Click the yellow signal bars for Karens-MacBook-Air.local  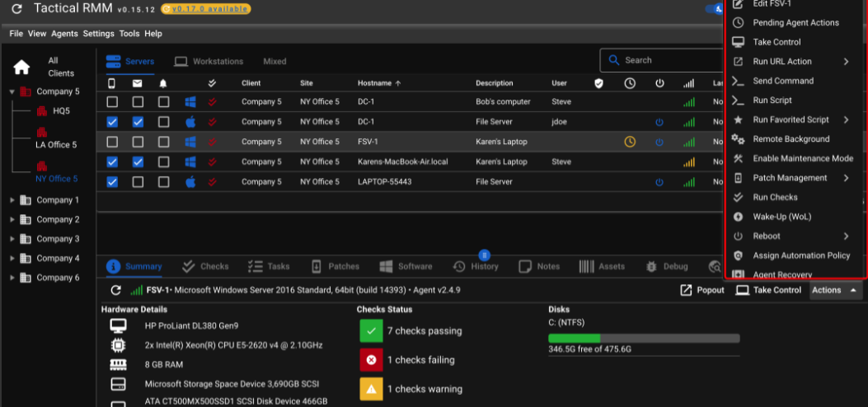[x=688, y=162]
